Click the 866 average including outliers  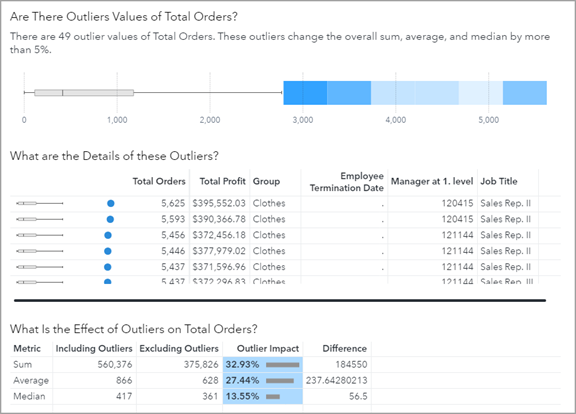(x=124, y=380)
